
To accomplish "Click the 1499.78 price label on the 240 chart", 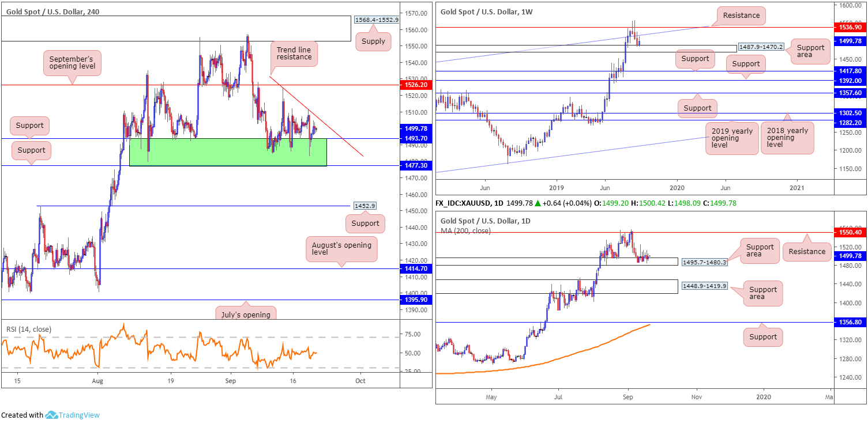I will (415, 128).
